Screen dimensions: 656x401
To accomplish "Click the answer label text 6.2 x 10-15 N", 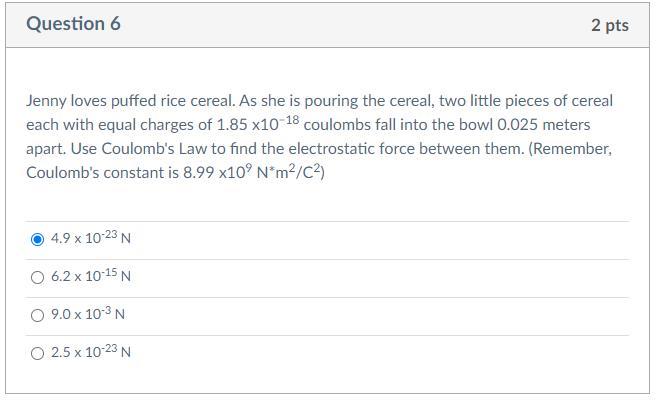I will point(91,277).
